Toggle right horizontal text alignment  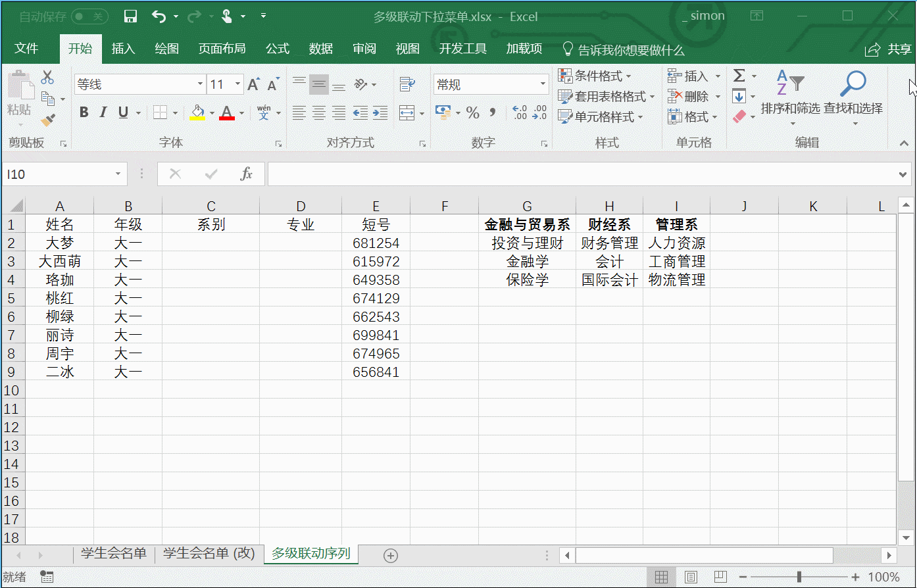click(x=339, y=112)
